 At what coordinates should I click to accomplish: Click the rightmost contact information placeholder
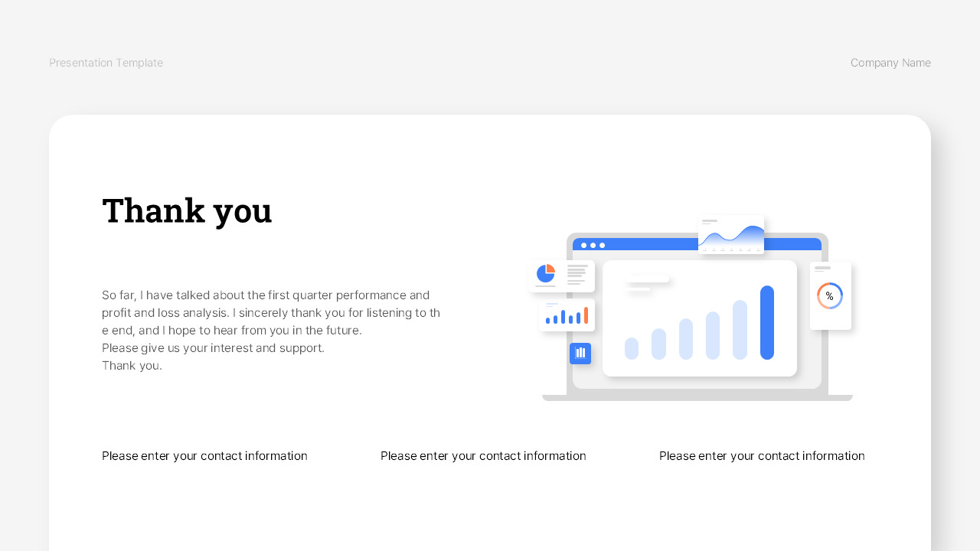(762, 455)
